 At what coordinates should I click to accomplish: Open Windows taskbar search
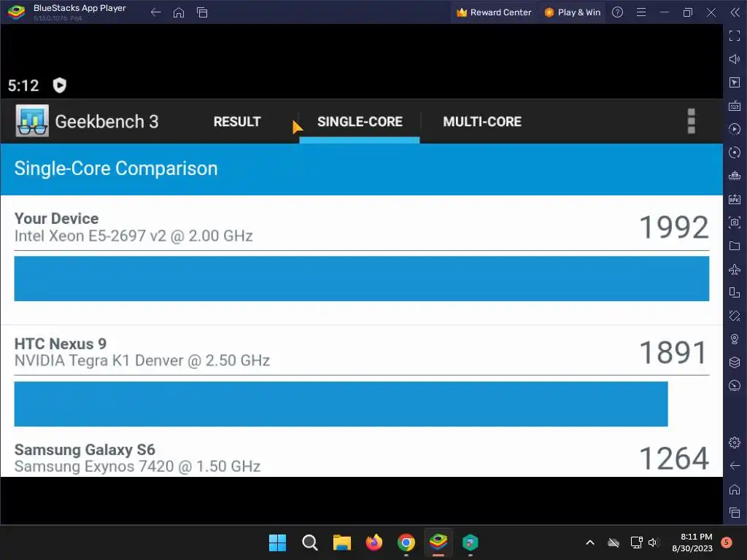(309, 542)
